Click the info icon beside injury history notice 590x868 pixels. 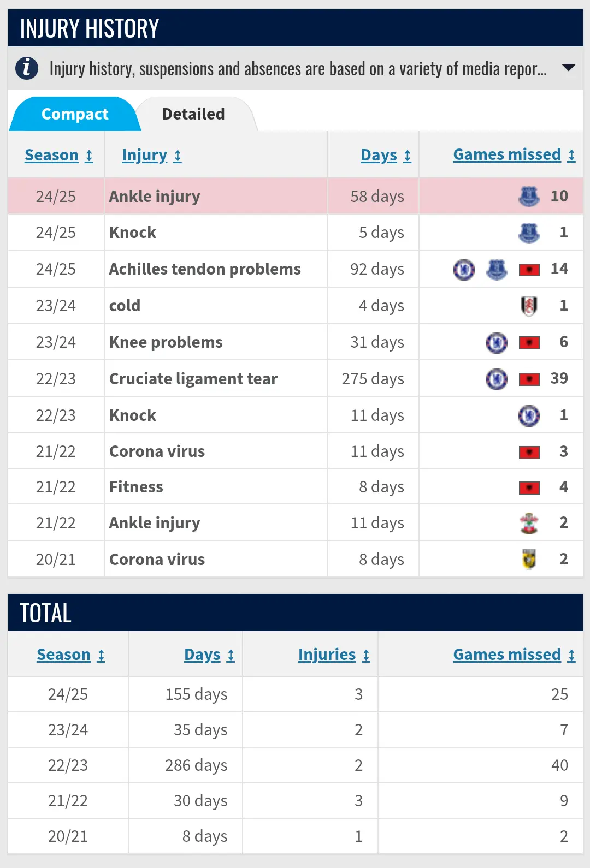pyautogui.click(x=26, y=69)
